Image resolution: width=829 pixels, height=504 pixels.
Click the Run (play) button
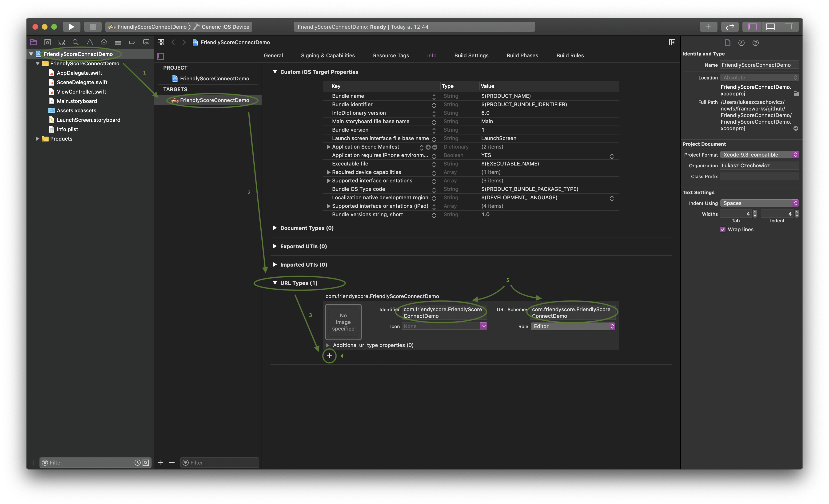coord(71,27)
